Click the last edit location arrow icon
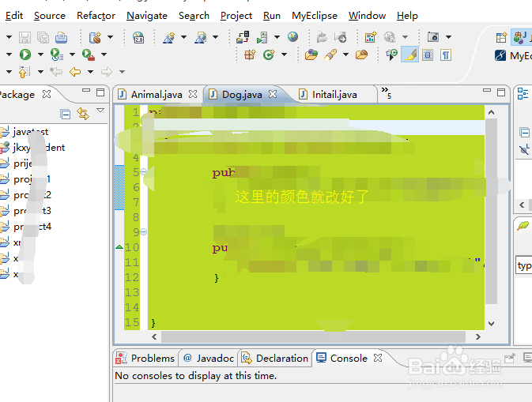Image resolution: width=532 pixels, height=402 pixels. [x=56, y=72]
